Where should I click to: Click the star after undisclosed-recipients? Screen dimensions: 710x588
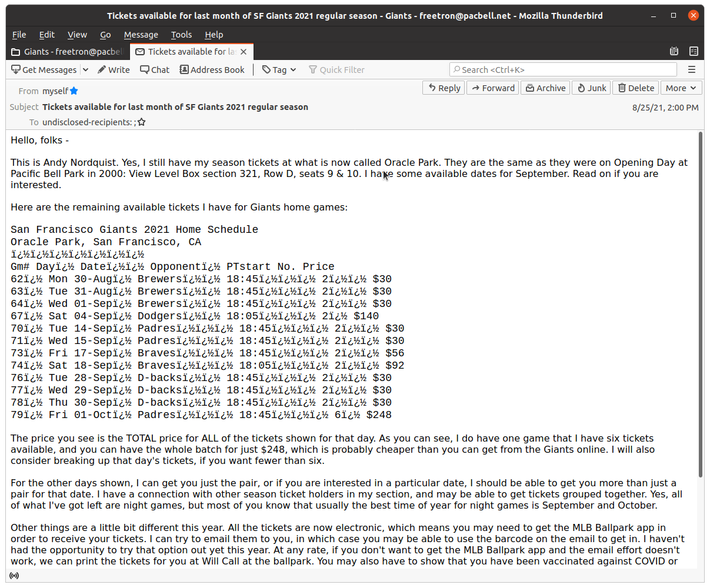142,122
